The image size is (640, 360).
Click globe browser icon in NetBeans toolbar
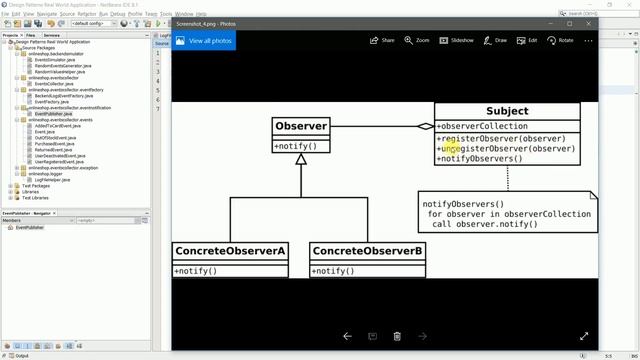124,24
